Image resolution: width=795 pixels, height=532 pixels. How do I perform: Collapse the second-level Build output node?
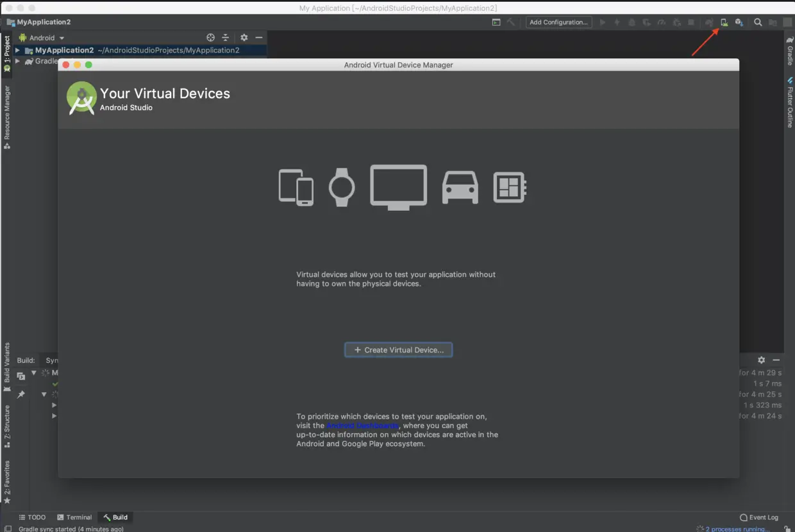click(x=44, y=394)
